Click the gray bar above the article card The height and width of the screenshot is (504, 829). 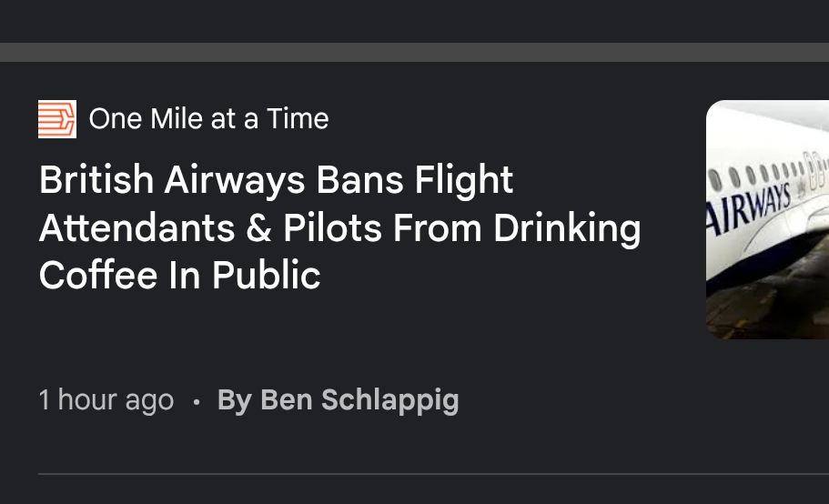[414, 52]
